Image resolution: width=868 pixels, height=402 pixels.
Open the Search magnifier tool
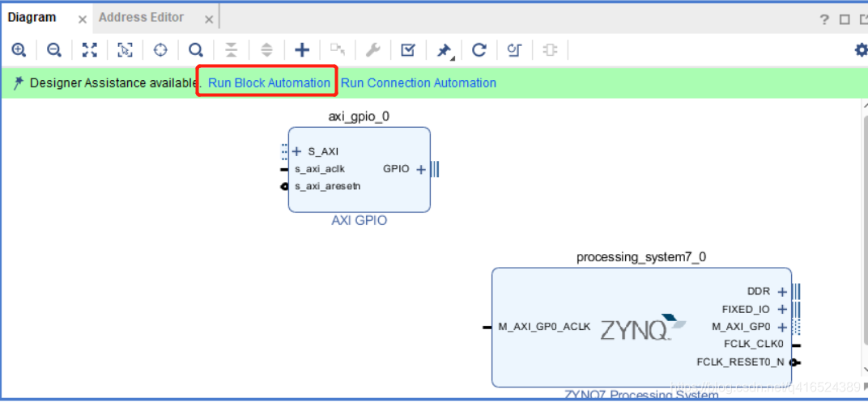pyautogui.click(x=195, y=50)
